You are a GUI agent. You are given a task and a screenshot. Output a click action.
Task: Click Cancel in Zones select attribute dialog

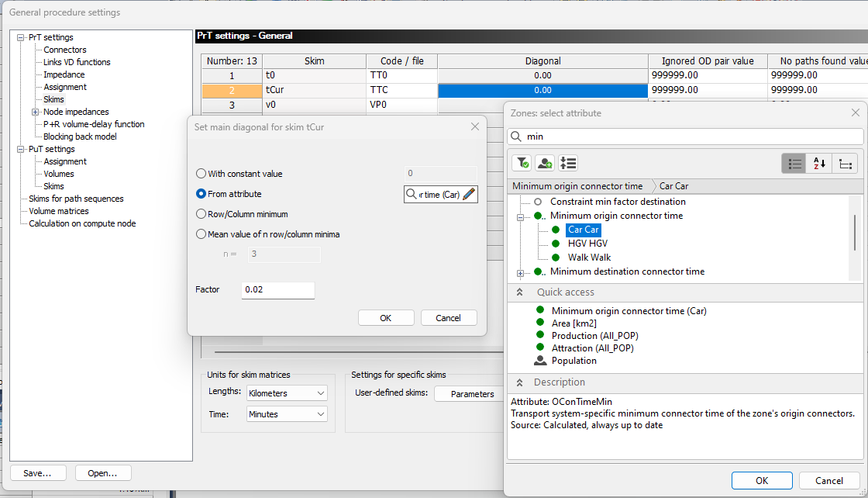tap(829, 480)
